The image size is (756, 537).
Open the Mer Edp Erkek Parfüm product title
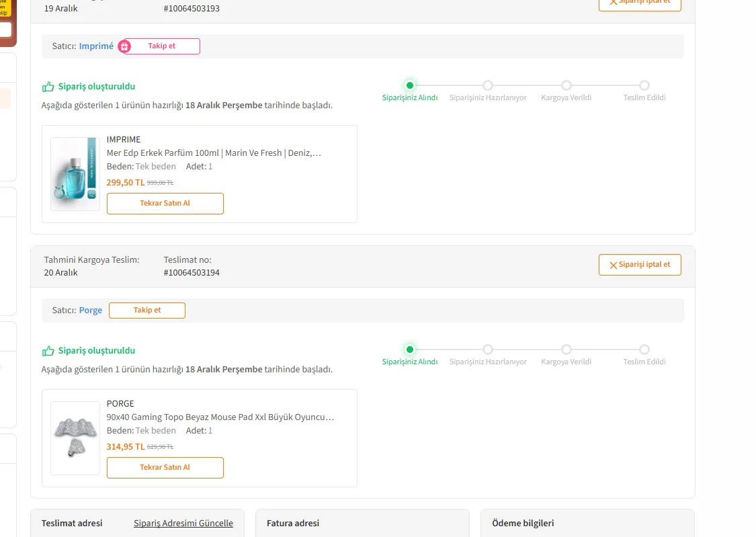tap(214, 153)
